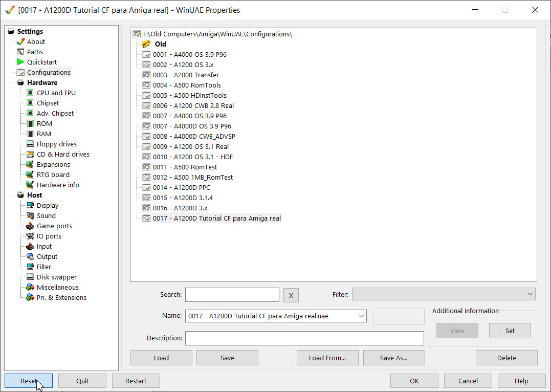
Task: Select the Host category in the tree
Action: tap(34, 195)
